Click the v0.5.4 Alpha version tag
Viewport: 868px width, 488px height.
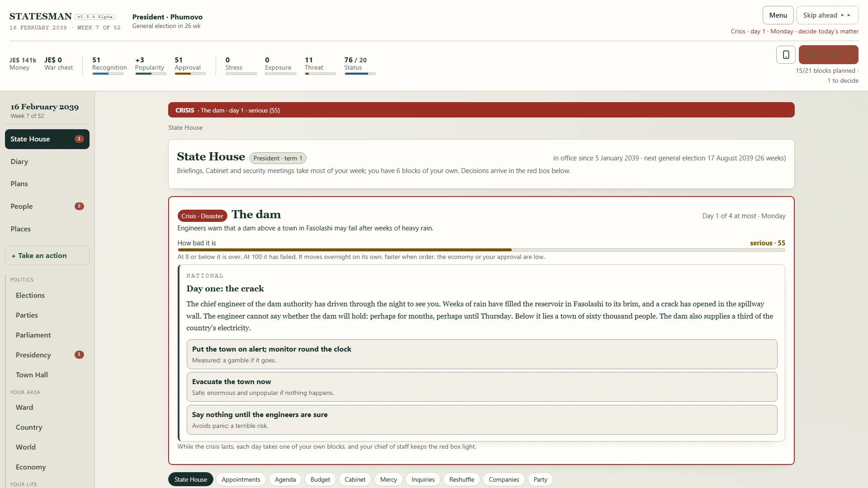coord(95,17)
